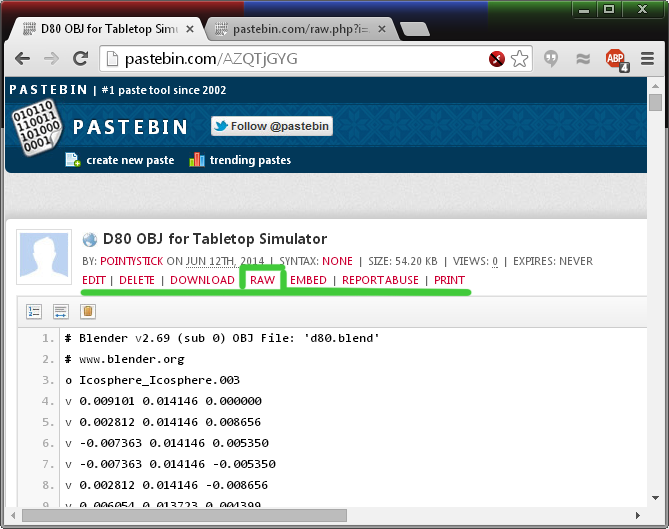
Task: Open the Adblock Plus ABP extension
Action: [x=617, y=60]
